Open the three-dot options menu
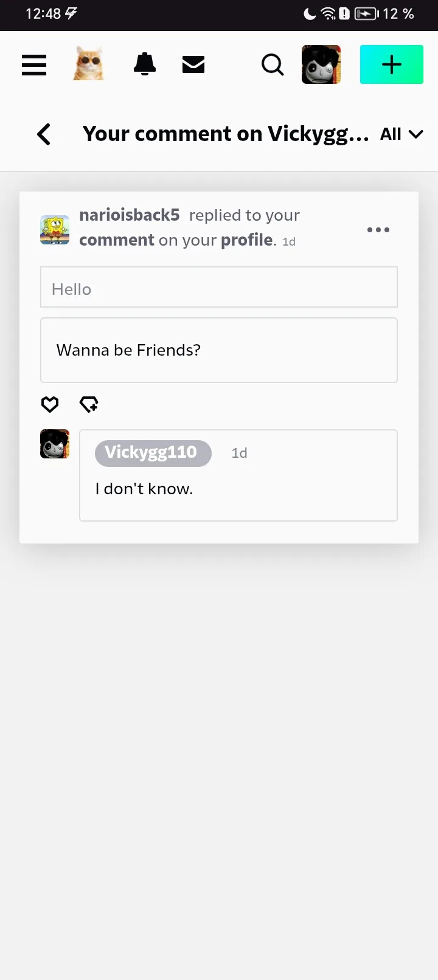Screen dimensions: 438x980 (x=378, y=230)
